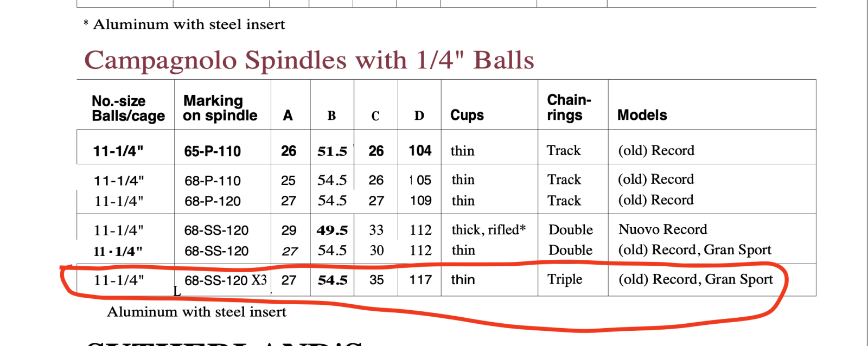This screenshot has width=868, height=346.
Task: Click the 104 value in column D
Action: tap(420, 151)
